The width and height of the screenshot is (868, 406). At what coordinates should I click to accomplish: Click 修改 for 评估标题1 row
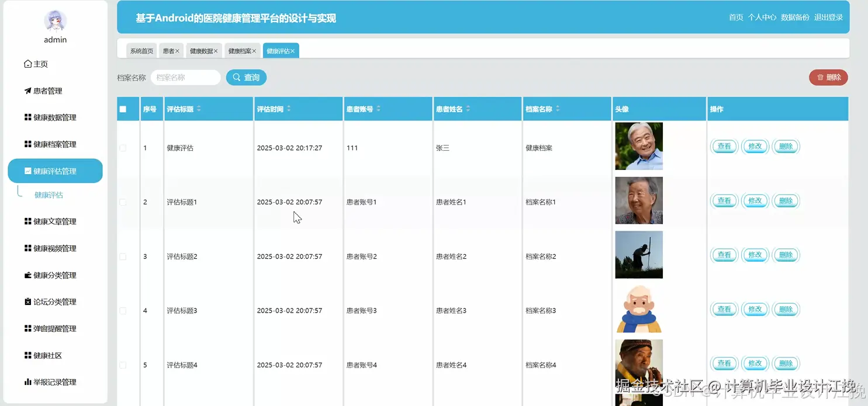coord(755,201)
